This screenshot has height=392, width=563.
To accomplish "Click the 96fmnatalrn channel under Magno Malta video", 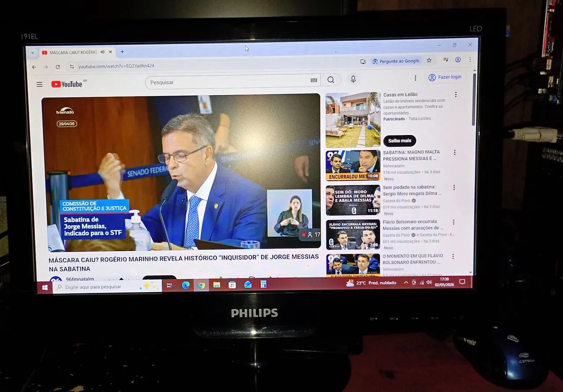I will point(393,166).
